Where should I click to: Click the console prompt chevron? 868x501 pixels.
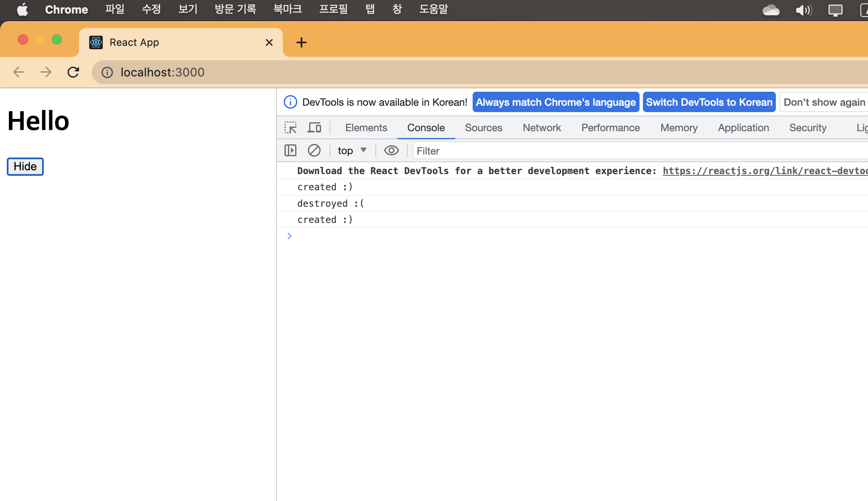tap(290, 236)
